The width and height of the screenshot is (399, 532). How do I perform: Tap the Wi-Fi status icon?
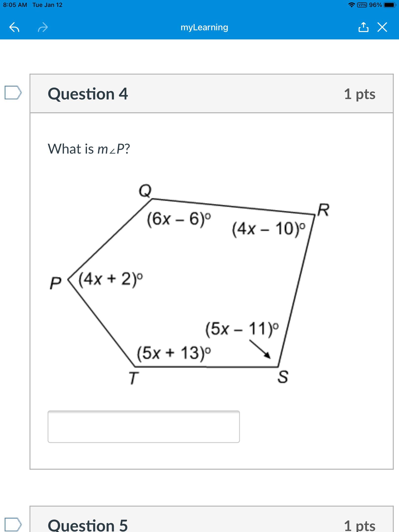click(x=352, y=5)
